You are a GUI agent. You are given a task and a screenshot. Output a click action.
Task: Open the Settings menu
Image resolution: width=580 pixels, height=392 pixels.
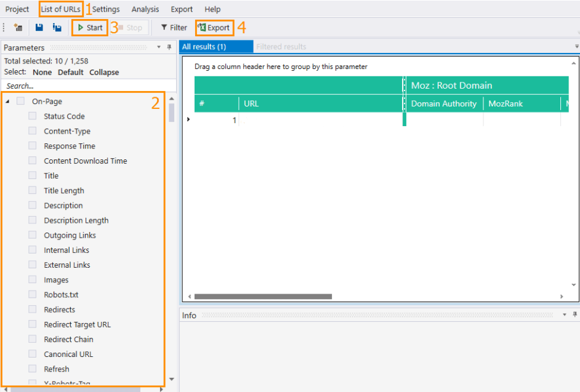coord(106,9)
